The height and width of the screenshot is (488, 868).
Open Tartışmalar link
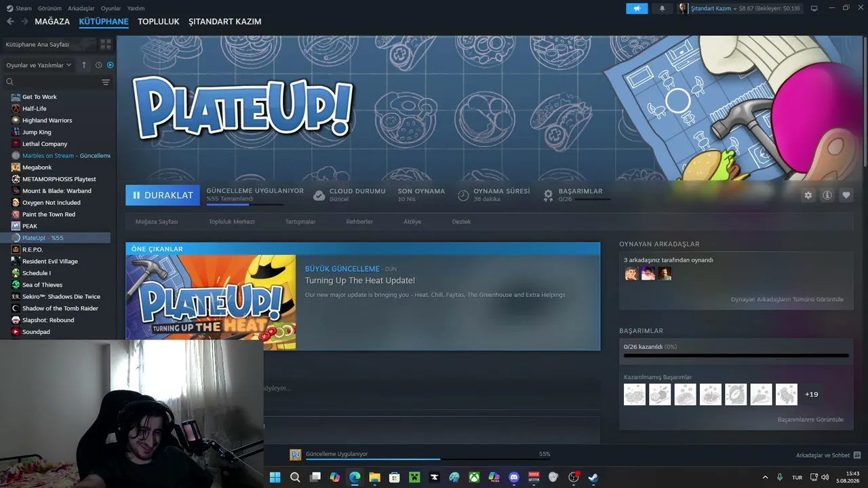click(300, 222)
